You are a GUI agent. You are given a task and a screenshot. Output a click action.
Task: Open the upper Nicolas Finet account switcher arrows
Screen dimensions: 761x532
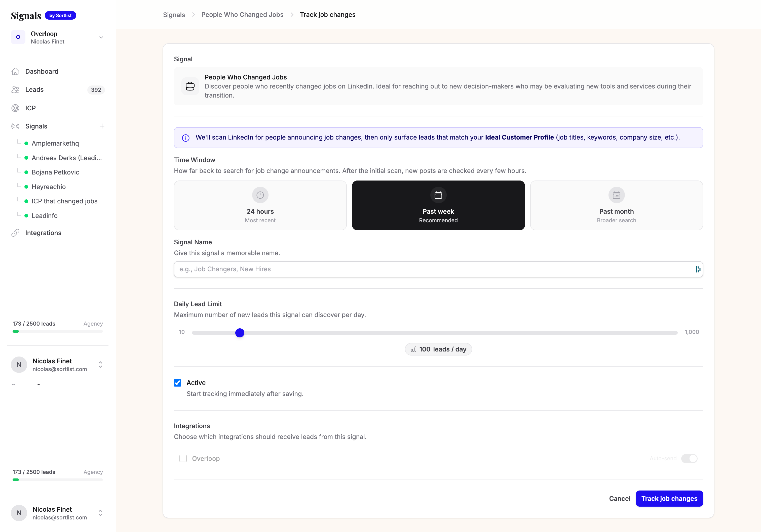[x=100, y=365]
